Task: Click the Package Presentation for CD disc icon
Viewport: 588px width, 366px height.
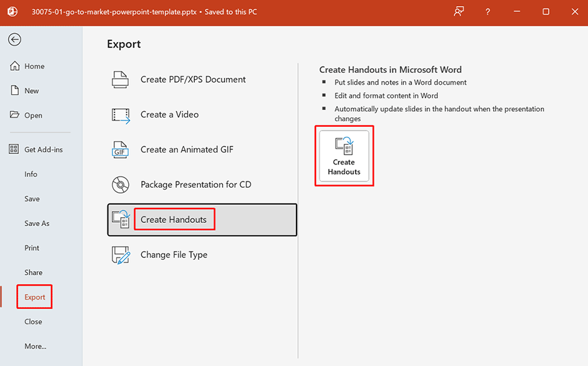Action: (x=120, y=185)
